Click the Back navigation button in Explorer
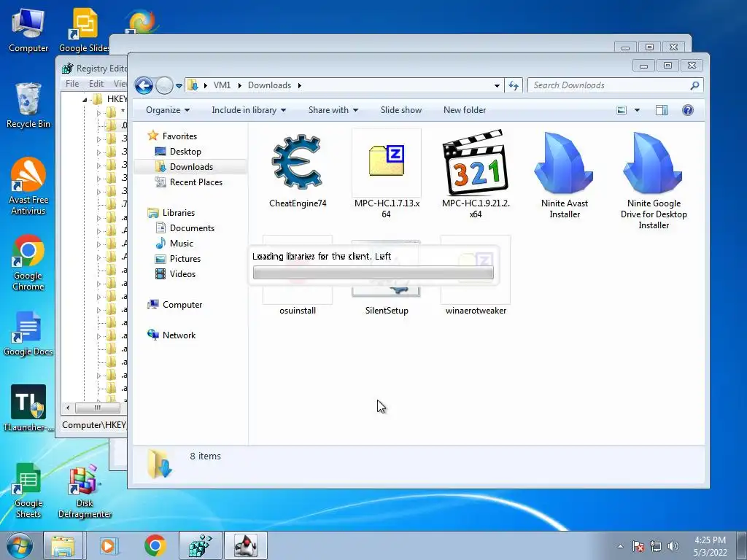747x560 pixels. click(144, 86)
